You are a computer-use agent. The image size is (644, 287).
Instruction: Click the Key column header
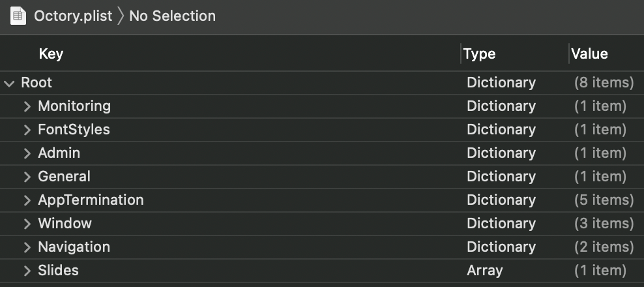tap(51, 54)
